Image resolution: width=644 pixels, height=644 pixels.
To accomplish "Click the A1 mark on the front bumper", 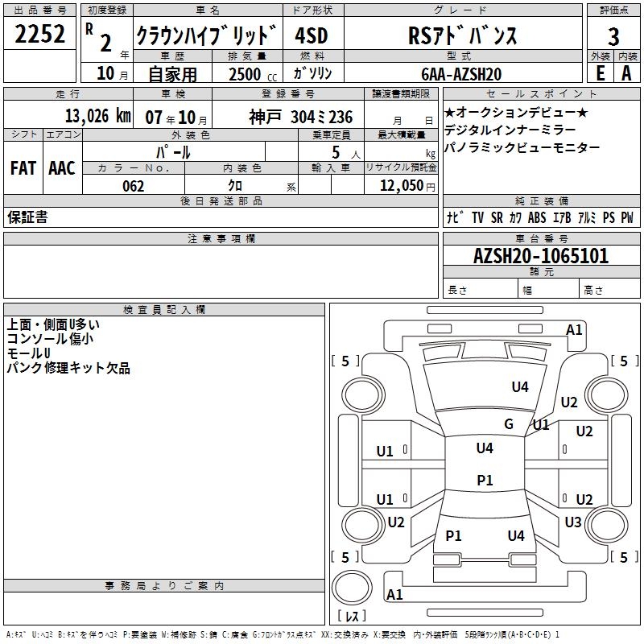I will tap(574, 330).
